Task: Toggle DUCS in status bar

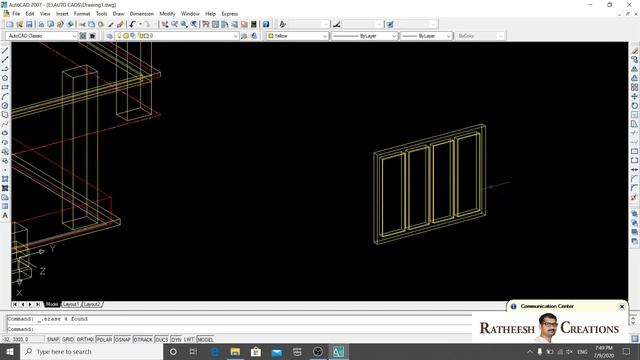Action: [162, 339]
